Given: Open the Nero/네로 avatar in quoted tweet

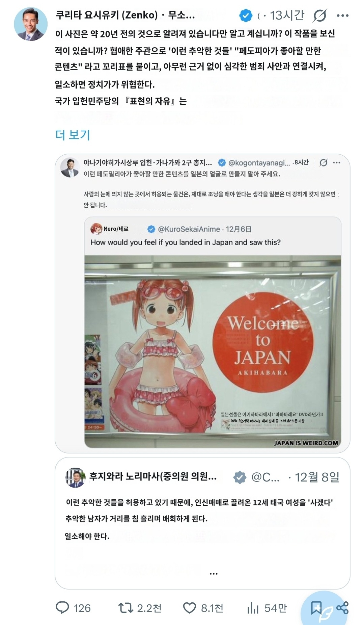Looking at the screenshot, I should click(x=96, y=229).
